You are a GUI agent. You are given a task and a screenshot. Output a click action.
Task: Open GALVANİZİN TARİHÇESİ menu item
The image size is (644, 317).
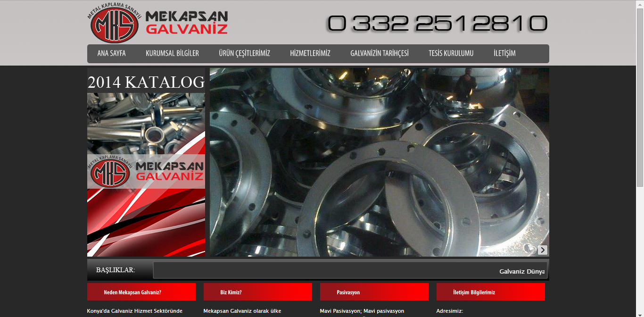(380, 53)
